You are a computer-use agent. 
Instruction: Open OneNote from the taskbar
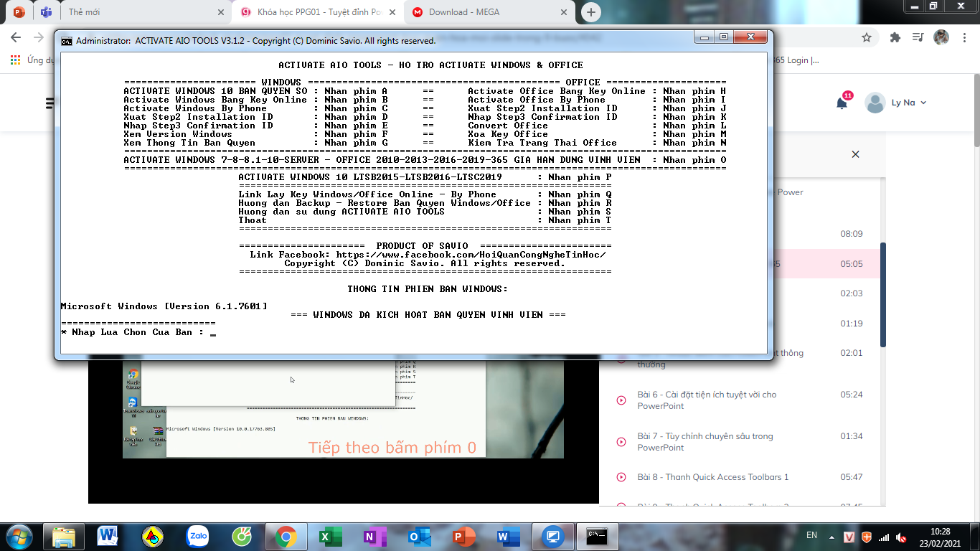pyautogui.click(x=375, y=536)
